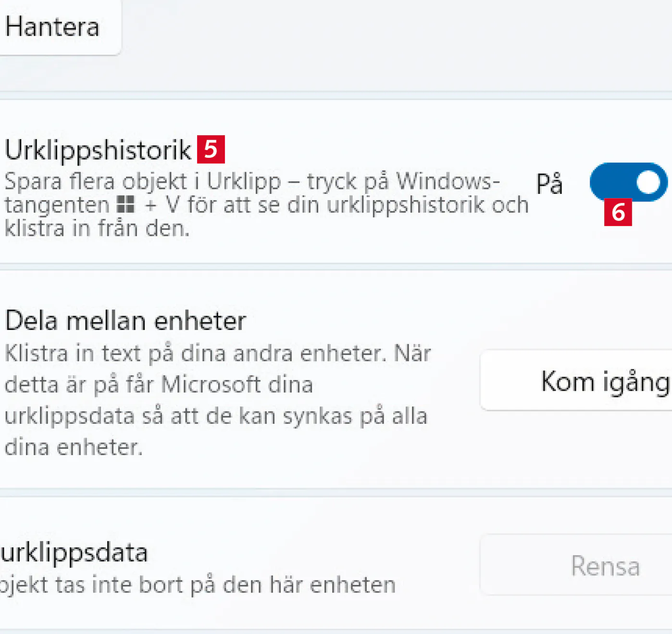Viewport: 672px width, 634px height.
Task: Click the red number 6 marker
Action: pyautogui.click(x=618, y=212)
